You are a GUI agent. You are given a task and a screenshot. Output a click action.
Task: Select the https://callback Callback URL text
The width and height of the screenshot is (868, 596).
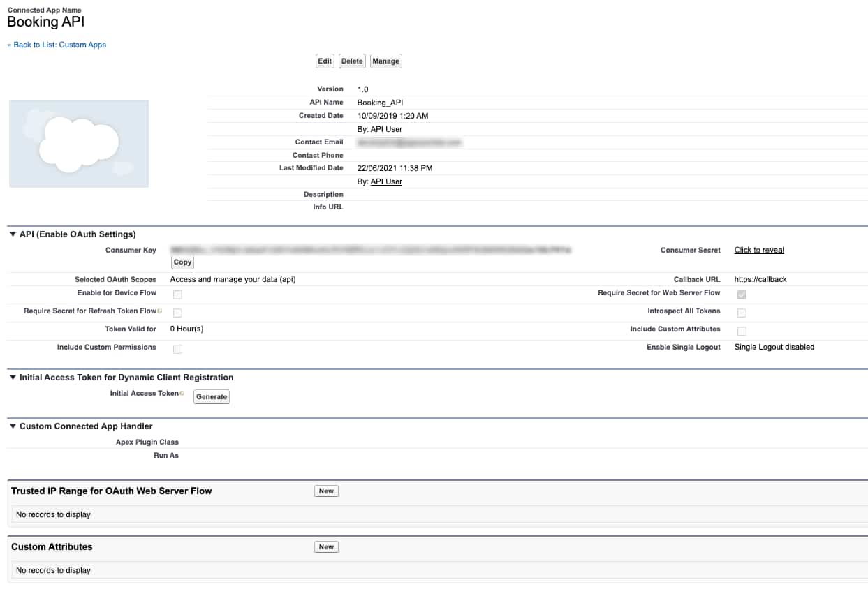[760, 279]
